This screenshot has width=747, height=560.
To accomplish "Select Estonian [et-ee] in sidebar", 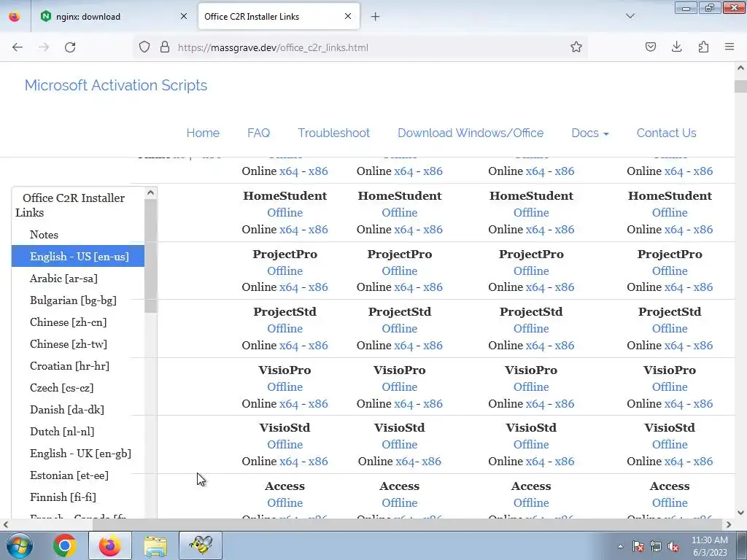I will tap(69, 475).
